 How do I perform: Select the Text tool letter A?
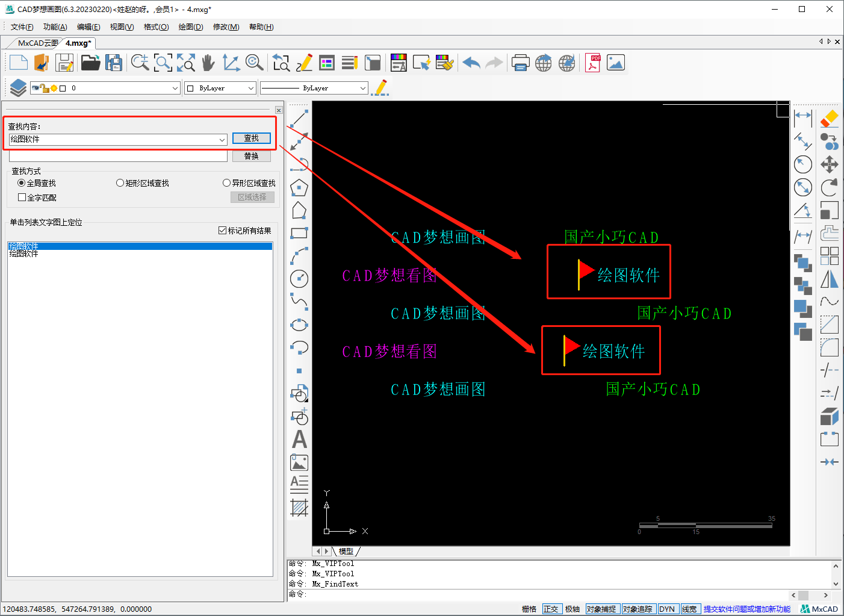299,440
